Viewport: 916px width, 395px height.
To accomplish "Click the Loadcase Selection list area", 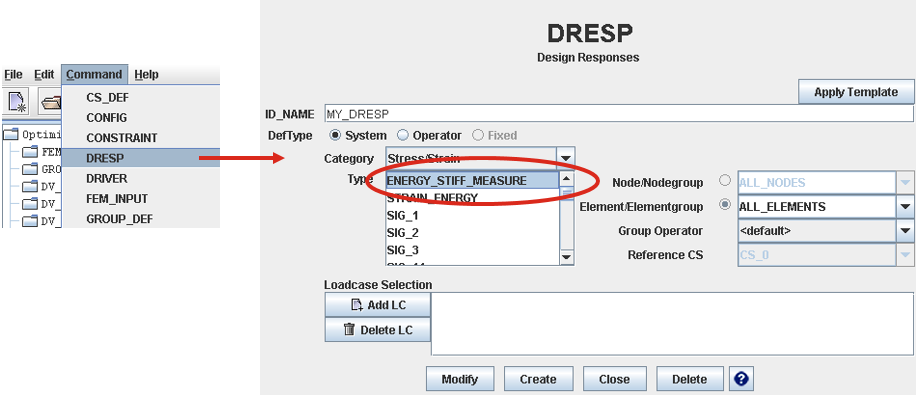I will [672, 324].
